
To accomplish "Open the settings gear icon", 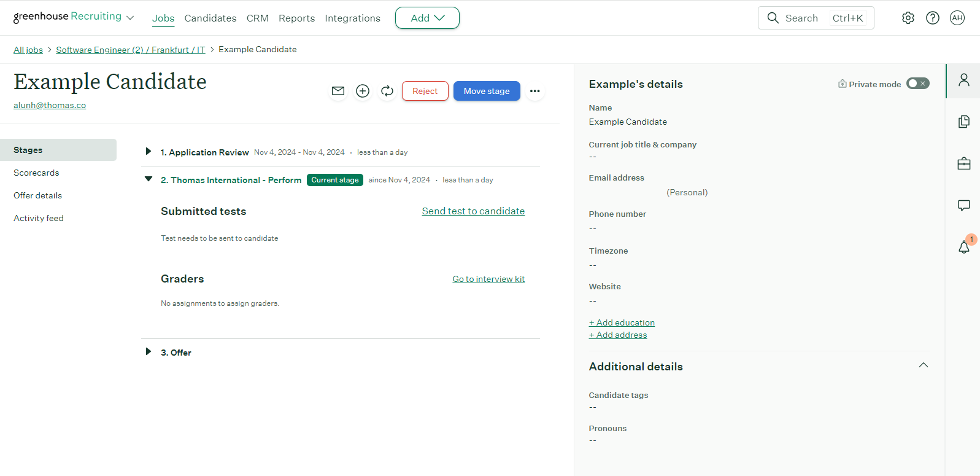I will point(908,18).
